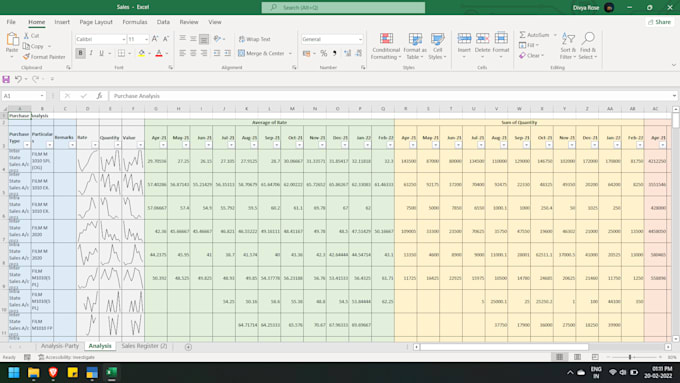Apply the yellow fill color bucket
Image resolution: width=680 pixels, height=383 pixels.
coord(141,53)
